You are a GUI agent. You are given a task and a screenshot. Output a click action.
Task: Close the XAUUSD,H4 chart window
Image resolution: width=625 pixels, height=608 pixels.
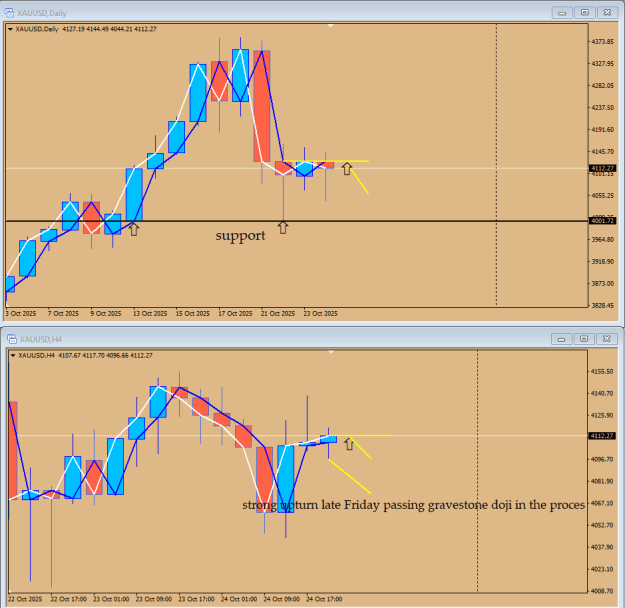pos(606,339)
